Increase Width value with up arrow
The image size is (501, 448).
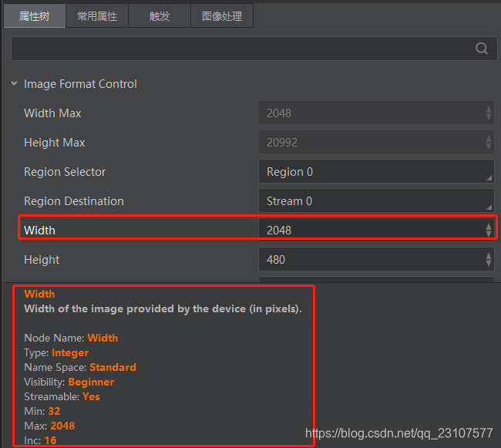(489, 227)
